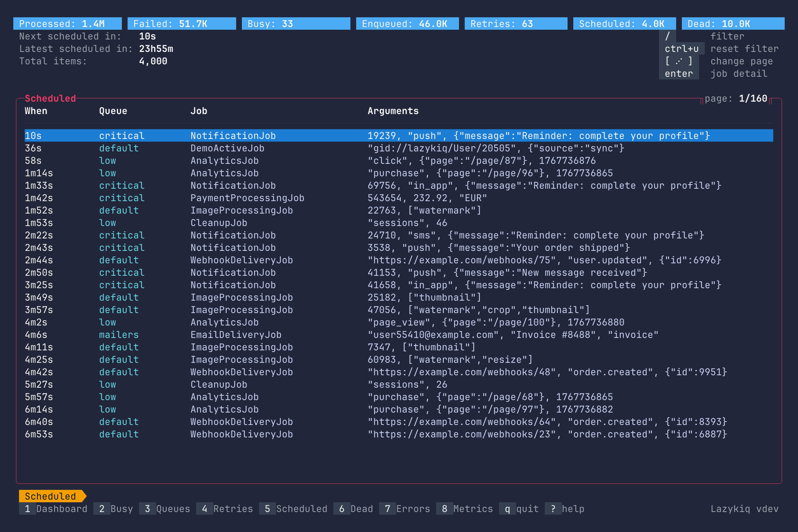This screenshot has height=532, width=798.
Task: Click the ctrl+u reset filter hint
Action: coord(681,49)
